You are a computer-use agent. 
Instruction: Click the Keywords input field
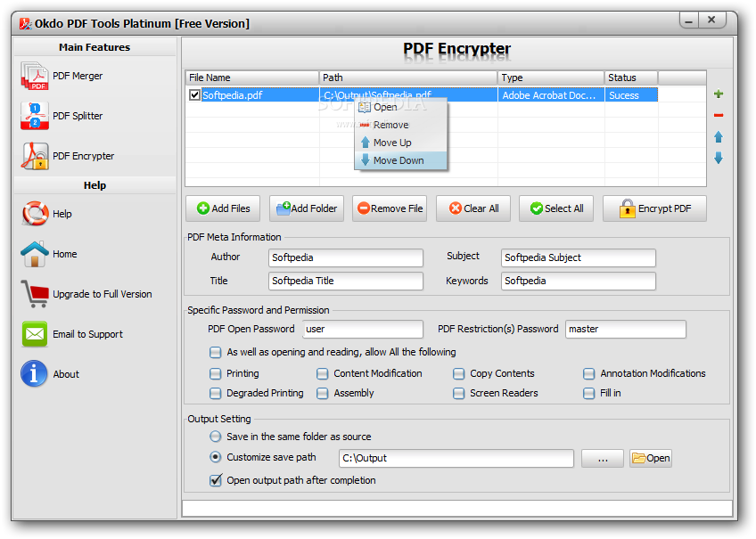pos(578,281)
